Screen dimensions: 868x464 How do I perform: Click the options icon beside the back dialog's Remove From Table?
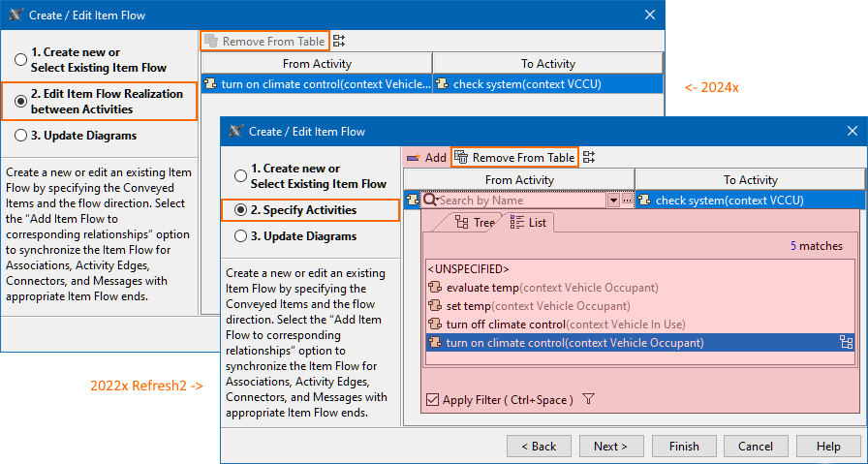[339, 42]
